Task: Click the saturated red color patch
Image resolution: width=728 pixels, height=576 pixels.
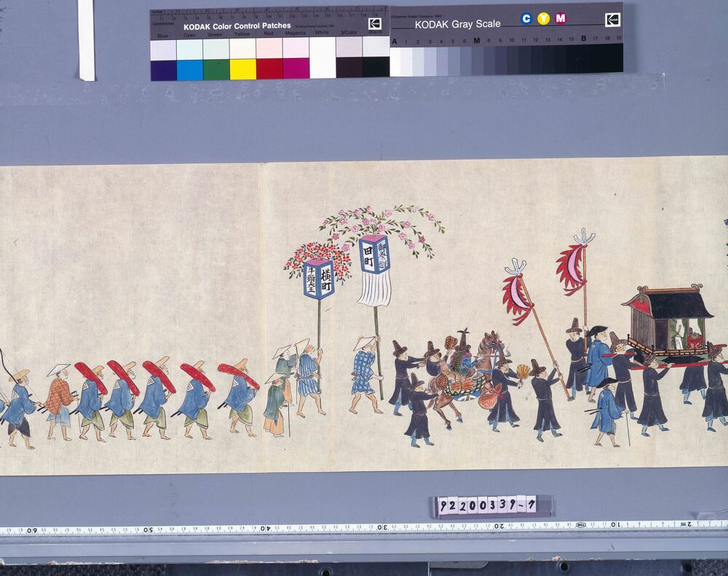Action: (x=269, y=68)
